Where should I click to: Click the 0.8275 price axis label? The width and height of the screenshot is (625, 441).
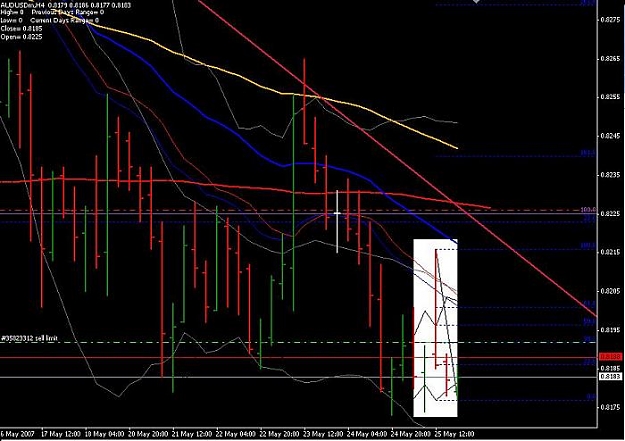click(x=610, y=20)
